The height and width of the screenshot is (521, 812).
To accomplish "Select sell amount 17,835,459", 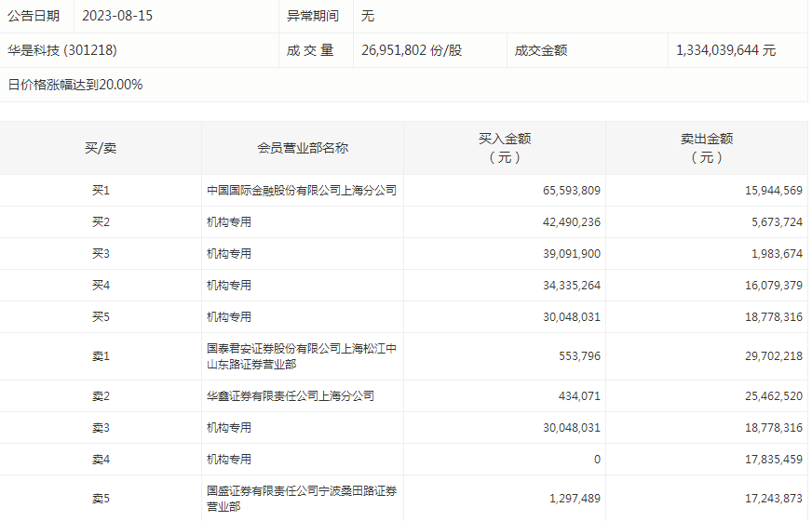I will (x=774, y=460).
